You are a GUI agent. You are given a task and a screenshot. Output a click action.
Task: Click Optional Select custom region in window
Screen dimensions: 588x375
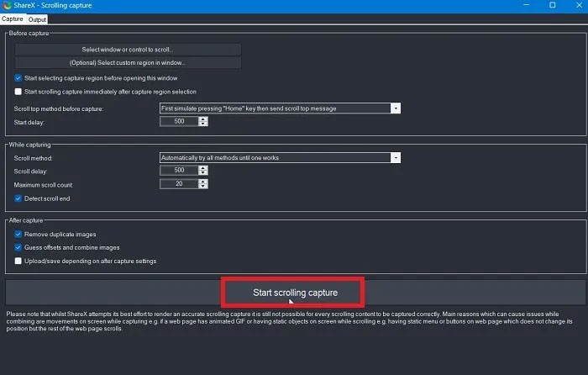[x=128, y=63]
